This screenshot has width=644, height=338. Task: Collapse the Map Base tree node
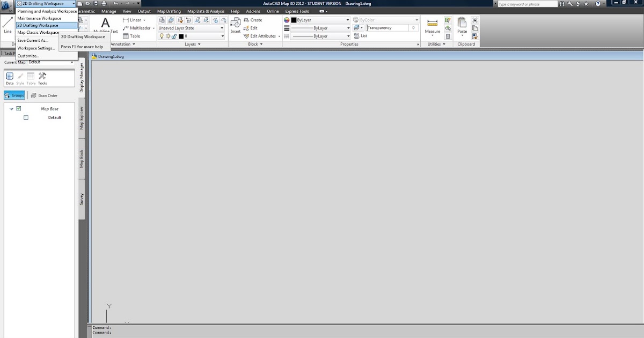(x=11, y=109)
